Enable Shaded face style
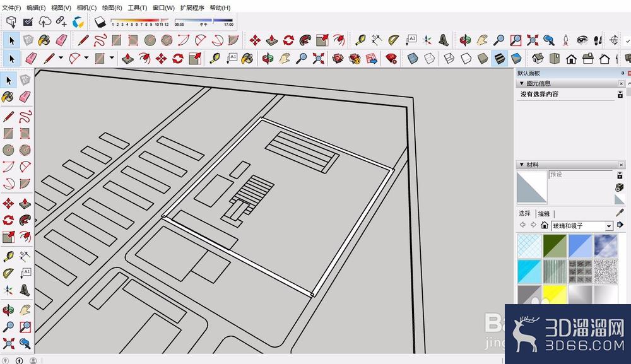 coord(483,59)
